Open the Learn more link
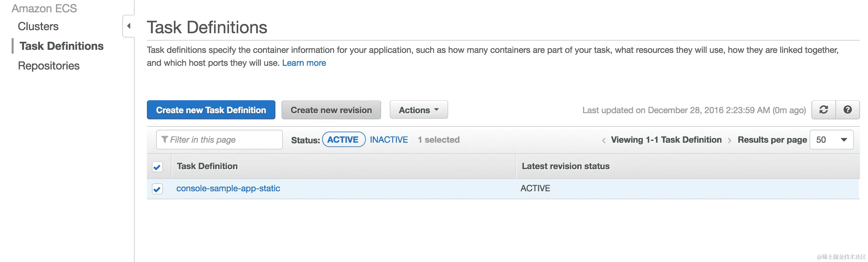Image resolution: width=868 pixels, height=262 pixels. pos(304,63)
